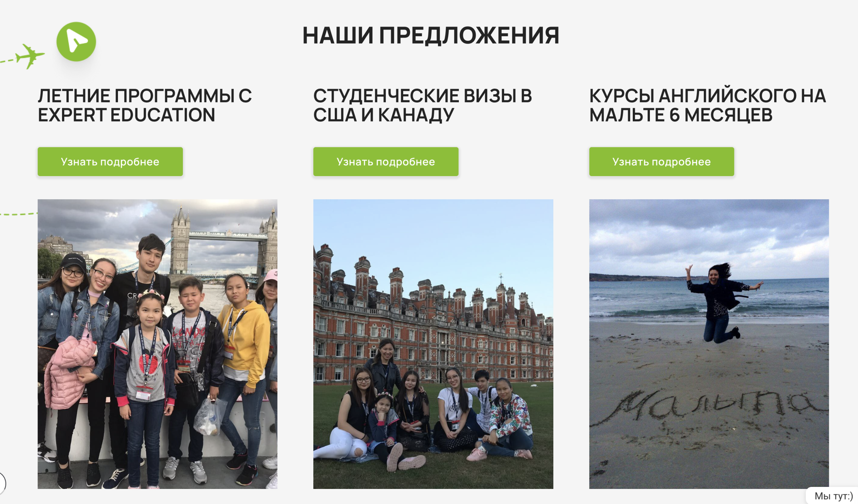Click the green dashed flight path line
This screenshot has height=504, width=858.
point(18,214)
